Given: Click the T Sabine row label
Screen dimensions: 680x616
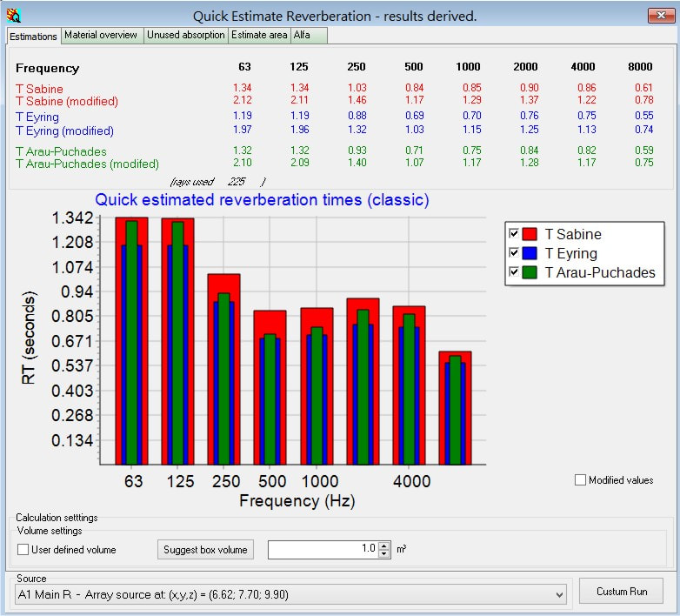Looking at the screenshot, I should tap(39, 89).
